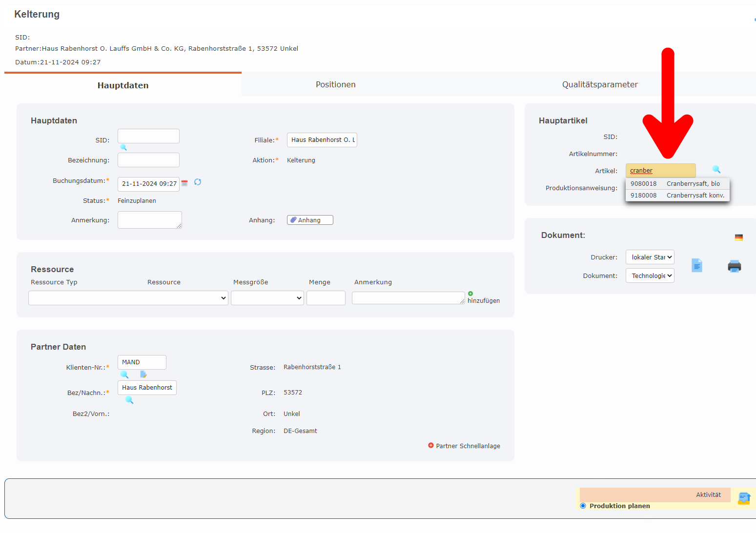Select the Produktion planen radio button

583,506
